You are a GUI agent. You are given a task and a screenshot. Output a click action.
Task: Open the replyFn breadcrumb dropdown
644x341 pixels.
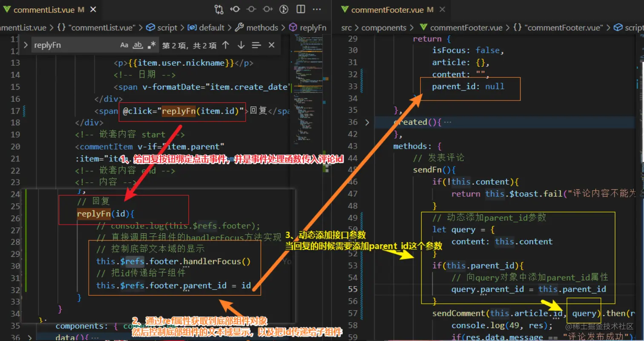[x=308, y=28]
